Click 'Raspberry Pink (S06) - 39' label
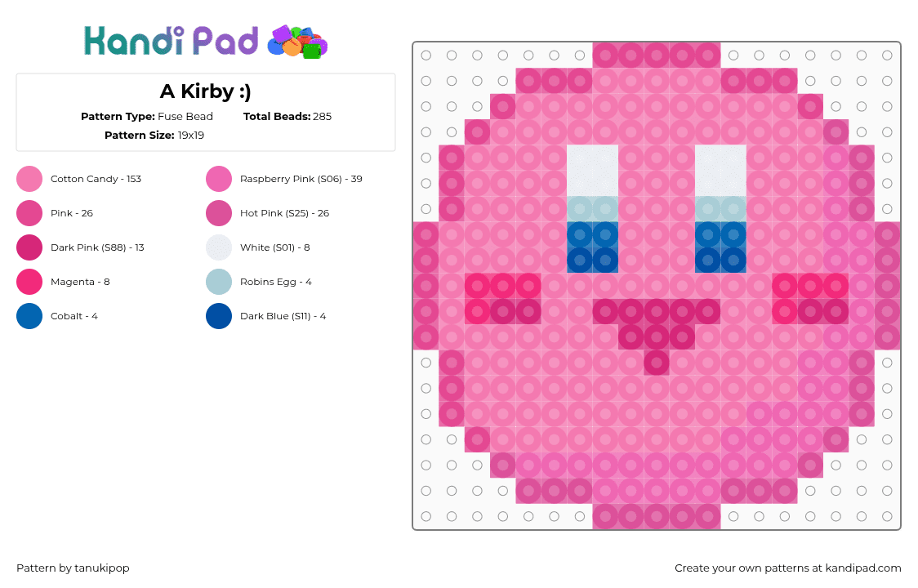918x588 pixels. [x=301, y=179]
